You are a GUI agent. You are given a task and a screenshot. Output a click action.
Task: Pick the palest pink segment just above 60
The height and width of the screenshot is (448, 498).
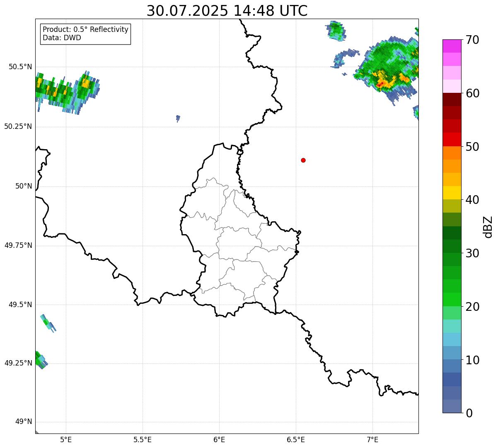point(452,86)
